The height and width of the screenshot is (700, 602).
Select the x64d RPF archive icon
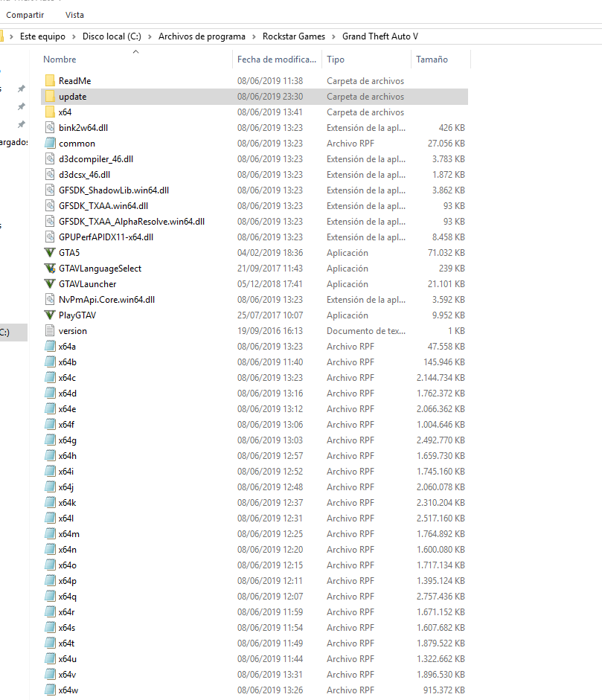[50, 394]
